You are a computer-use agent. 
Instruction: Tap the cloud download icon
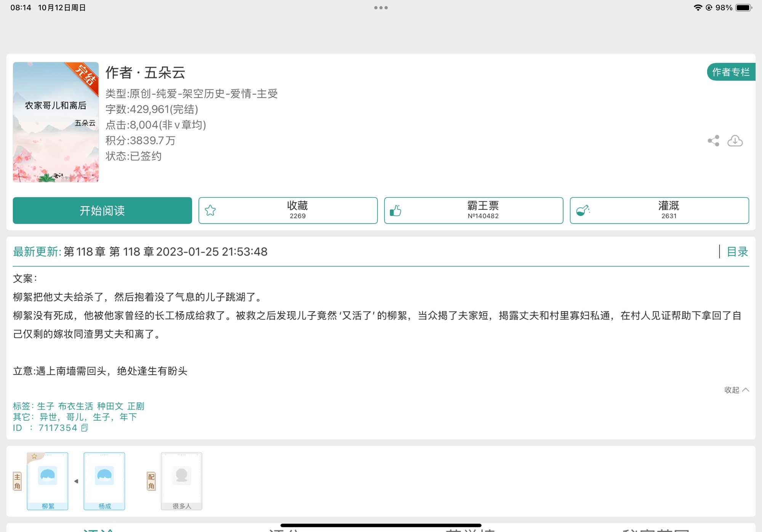click(735, 141)
